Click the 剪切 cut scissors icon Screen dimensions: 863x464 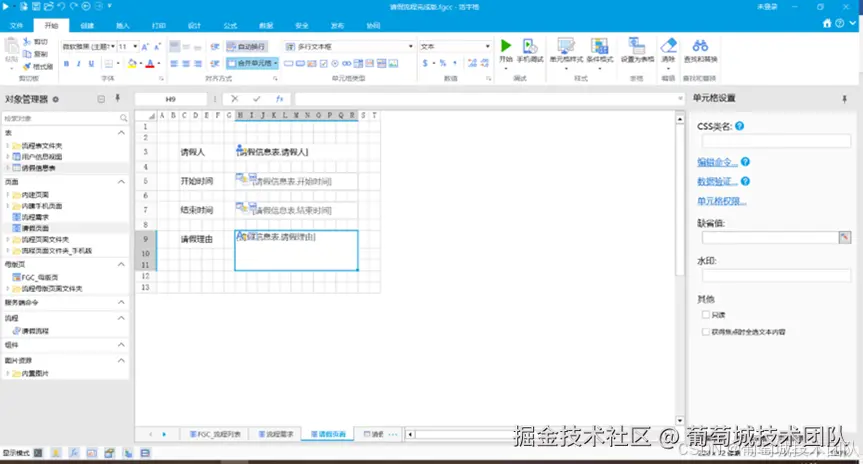[27, 42]
